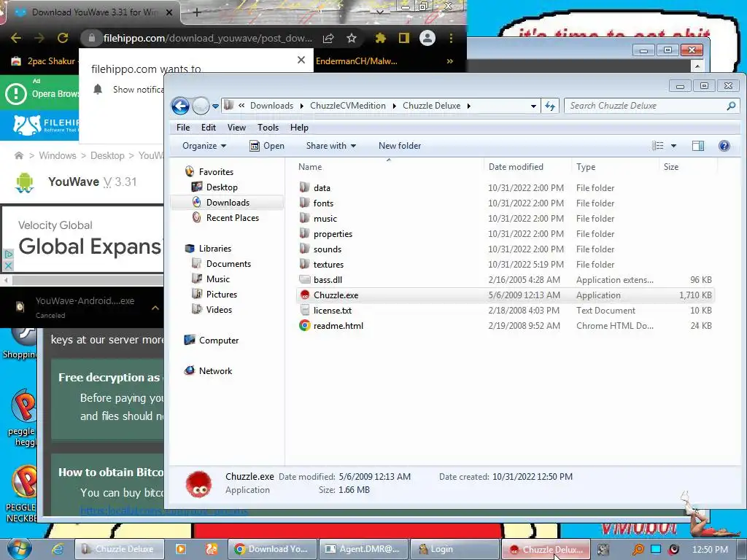Viewport: 747px width, 560px height.
Task: Expand Organize dropdown in Explorer toolbar
Action: point(204,146)
